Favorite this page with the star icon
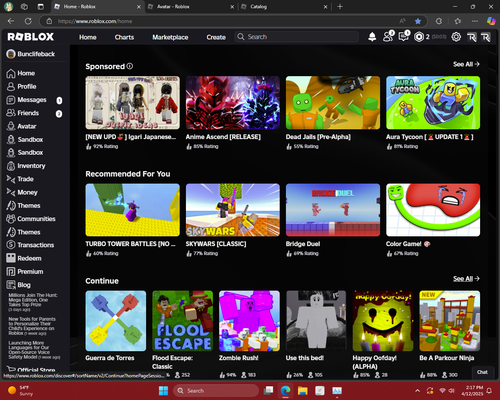This screenshot has width=500, height=400. [418, 21]
